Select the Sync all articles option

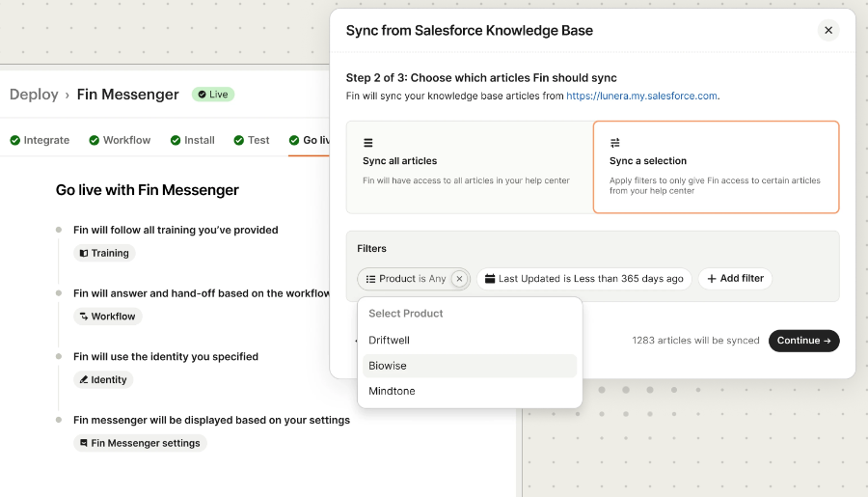pos(469,166)
